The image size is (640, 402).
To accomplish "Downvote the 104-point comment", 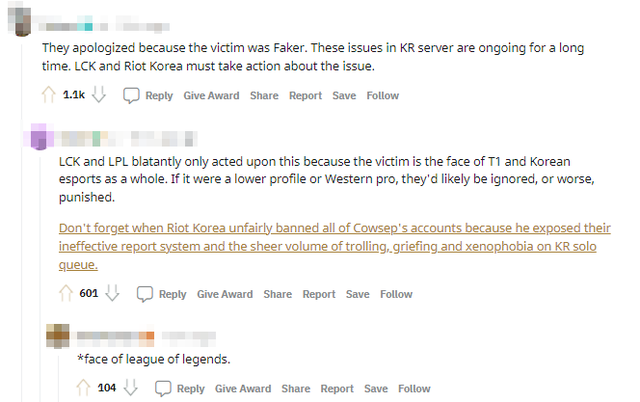I will [130, 389].
